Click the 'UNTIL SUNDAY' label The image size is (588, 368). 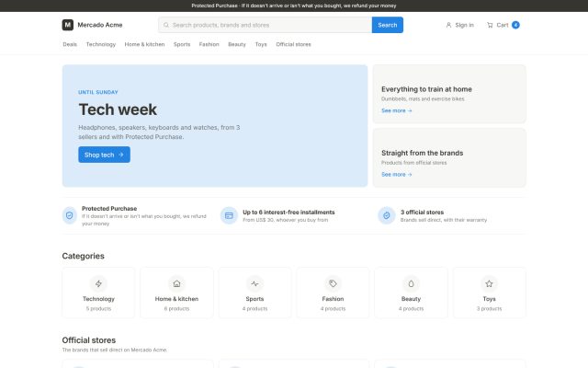(x=98, y=92)
